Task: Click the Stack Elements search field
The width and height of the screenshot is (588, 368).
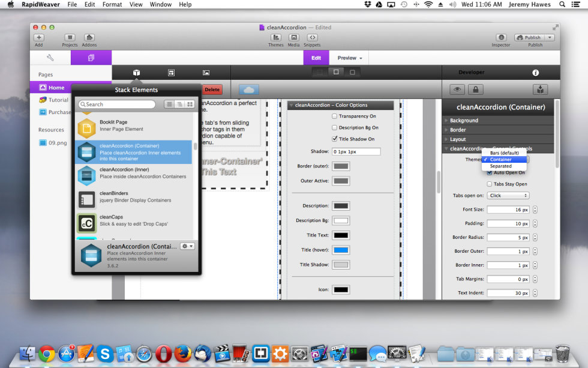Action: [x=117, y=104]
